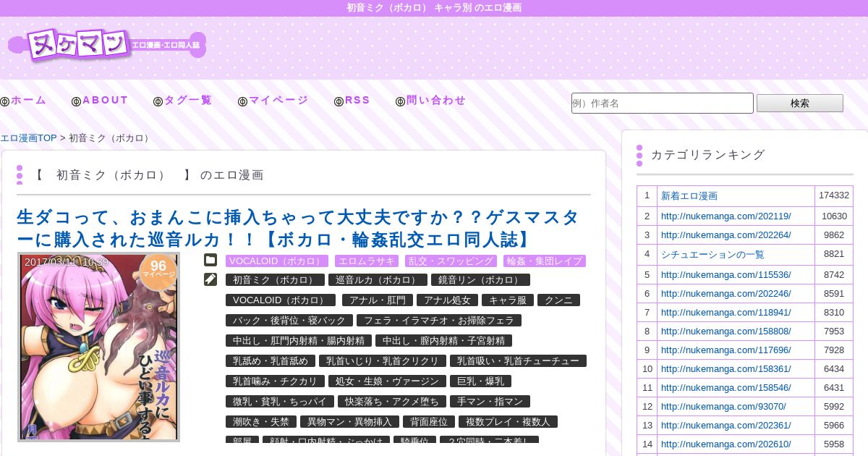Open ranking link nukemanga.com/202264/
Screen dimensions: 868x456
[726, 235]
